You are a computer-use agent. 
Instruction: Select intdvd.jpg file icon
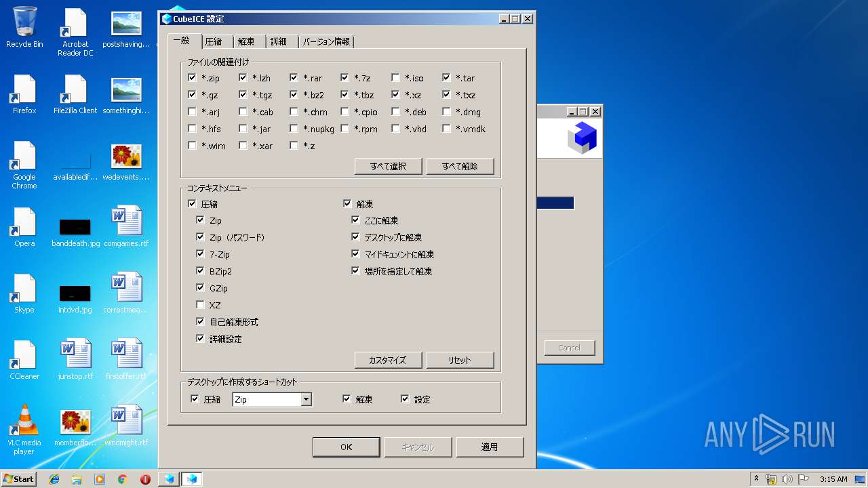click(x=75, y=299)
